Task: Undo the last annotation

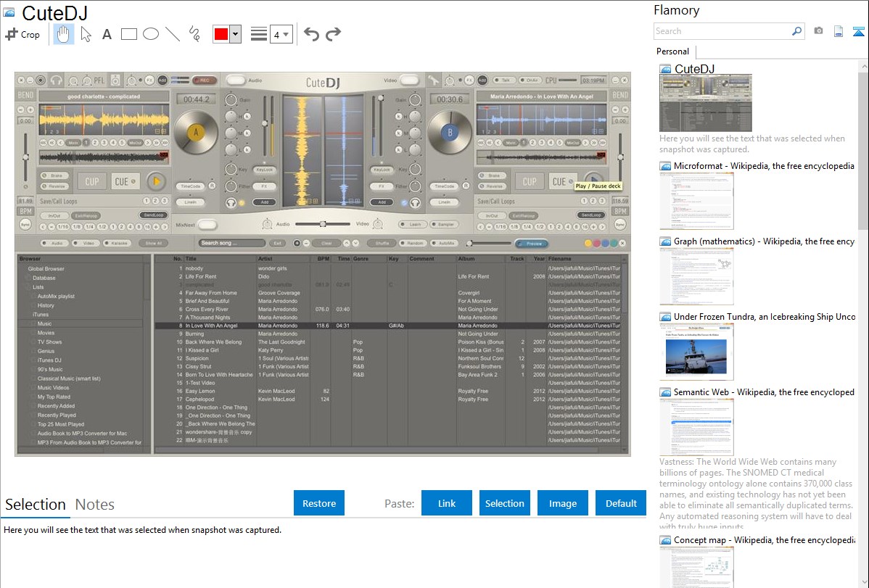Action: point(311,34)
